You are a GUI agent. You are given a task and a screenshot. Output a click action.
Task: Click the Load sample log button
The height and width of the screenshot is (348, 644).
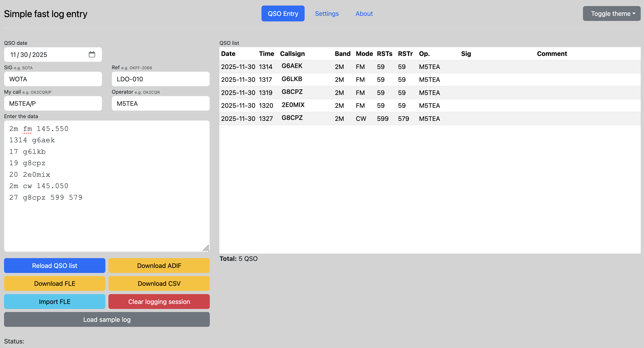tap(107, 320)
